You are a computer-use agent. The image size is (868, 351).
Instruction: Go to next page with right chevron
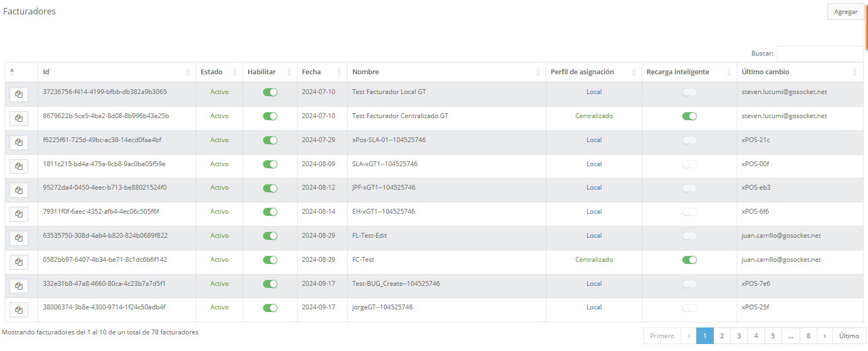825,336
